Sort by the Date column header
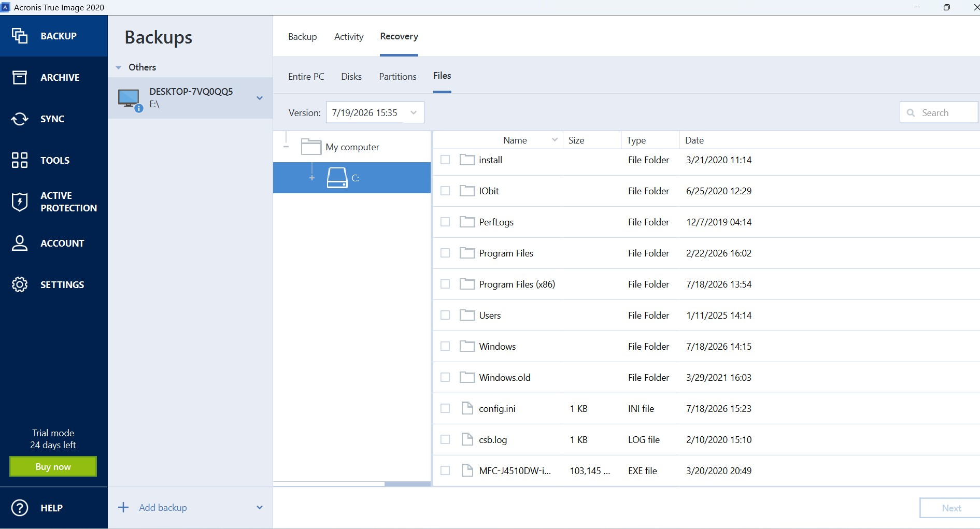 coord(694,140)
